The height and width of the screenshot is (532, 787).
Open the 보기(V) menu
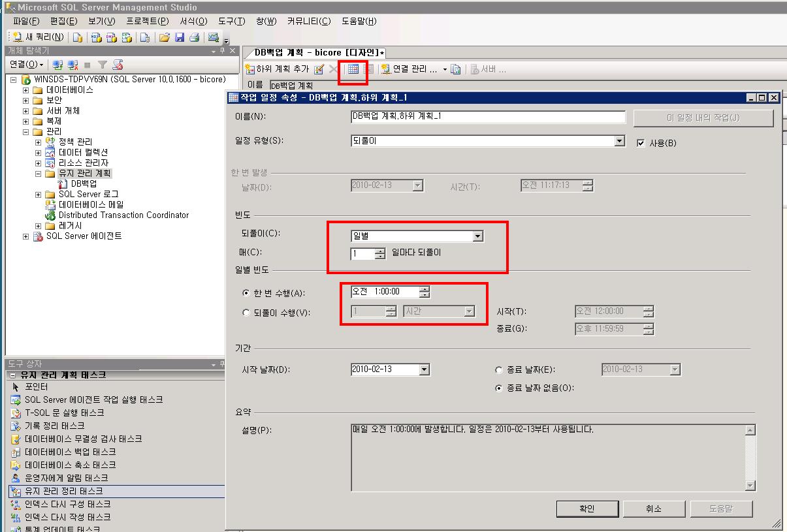101,21
